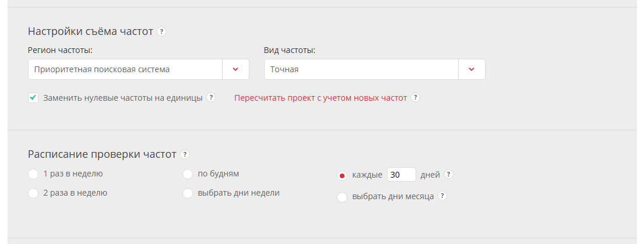
Task: Open help icon beside 'Расписание проверки частот' heading
Action: [x=185, y=154]
